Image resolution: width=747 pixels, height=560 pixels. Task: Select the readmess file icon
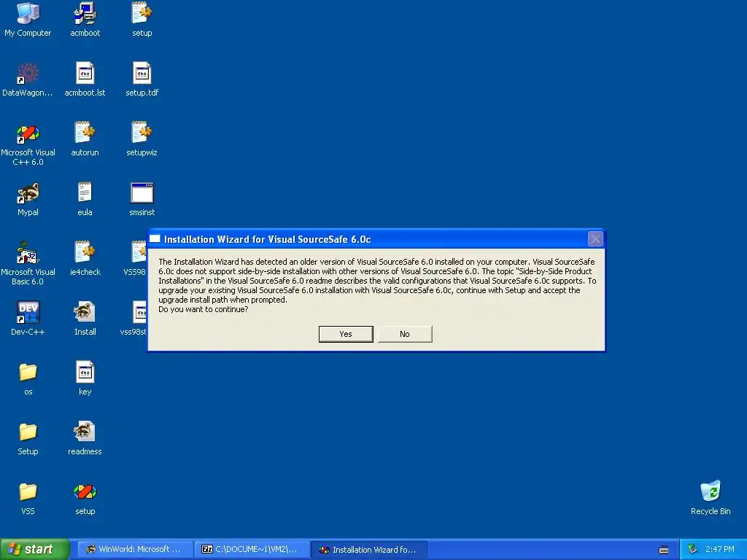pos(85,438)
